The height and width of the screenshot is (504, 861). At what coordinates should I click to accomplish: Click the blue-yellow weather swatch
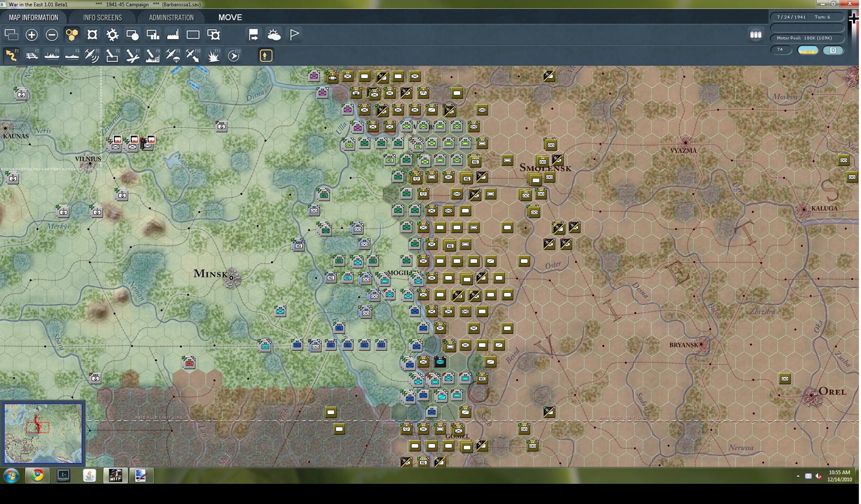click(x=808, y=50)
